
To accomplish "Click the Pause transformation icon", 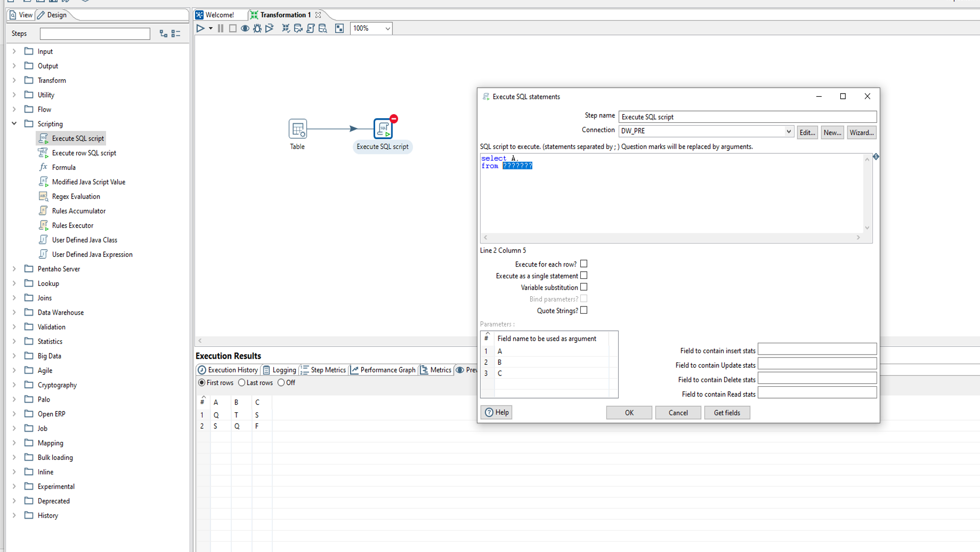I will [x=221, y=29].
